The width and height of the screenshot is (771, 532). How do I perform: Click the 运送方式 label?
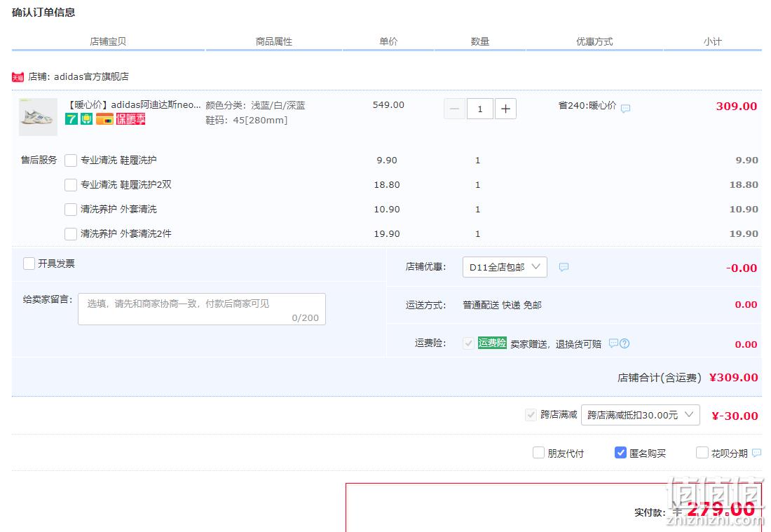pyautogui.click(x=426, y=306)
